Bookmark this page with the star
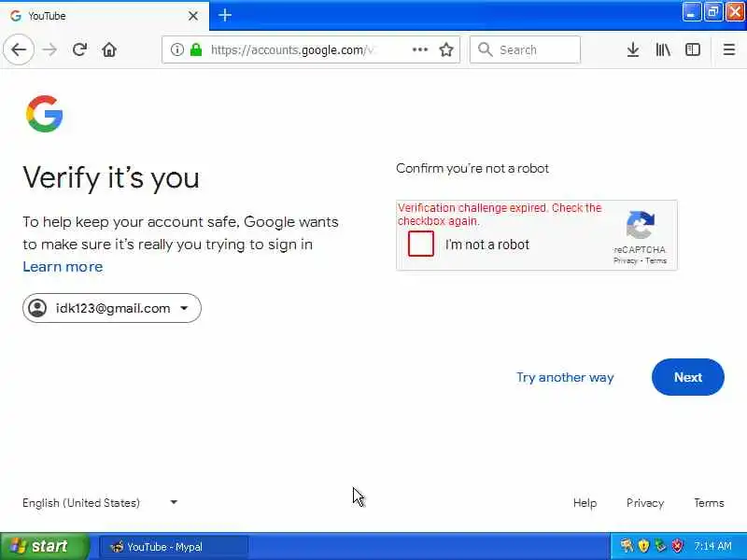This screenshot has width=747, height=560. click(x=446, y=49)
